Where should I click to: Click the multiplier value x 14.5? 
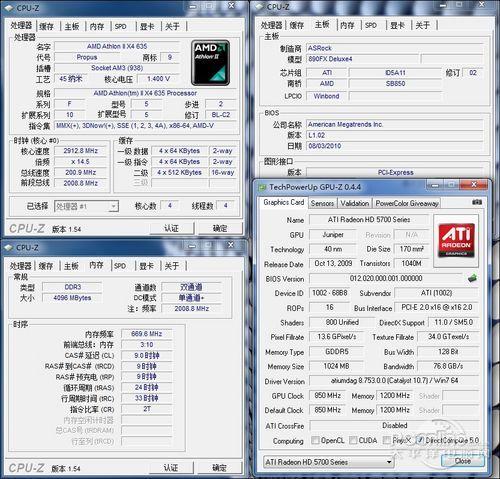click(81, 162)
